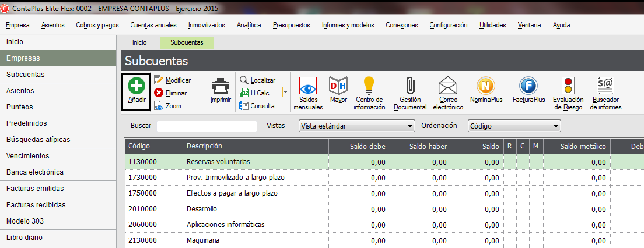The width and height of the screenshot is (644, 248).
Task: Open the Conexiones menu
Action: [x=402, y=25]
